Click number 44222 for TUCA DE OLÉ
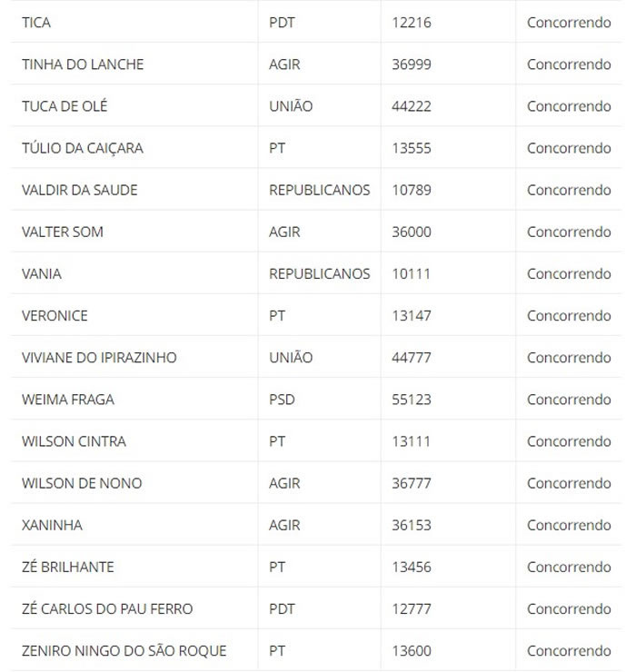The image size is (636, 672). (412, 106)
